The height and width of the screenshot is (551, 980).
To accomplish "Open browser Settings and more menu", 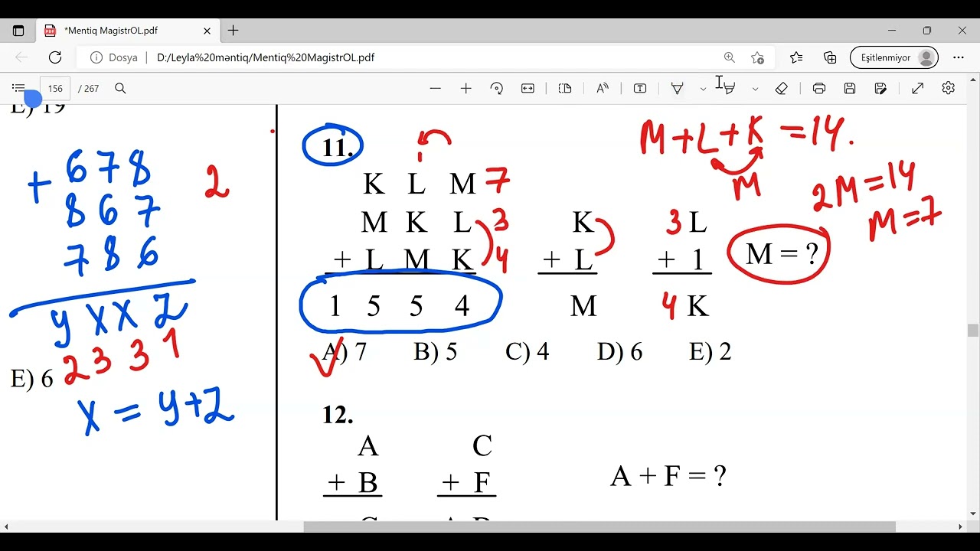I will pos(959,57).
